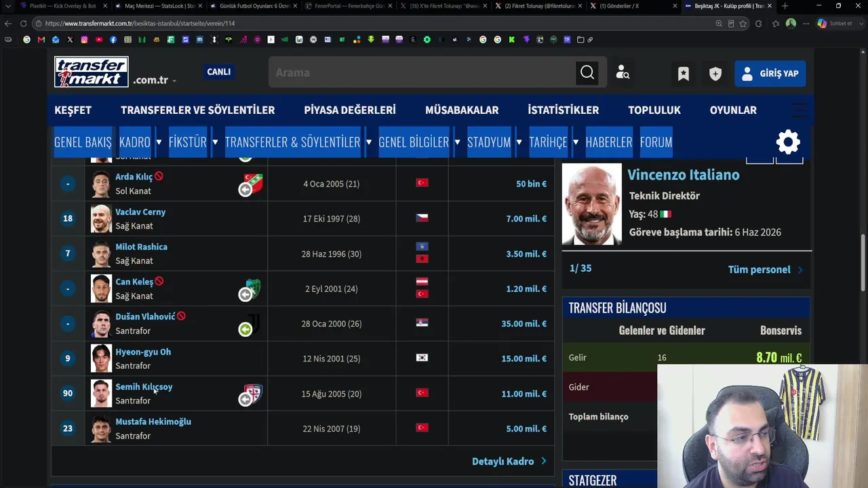The image size is (868, 488).
Task: Expand the FİKSTÜR submenu arrow
Action: click(215, 142)
